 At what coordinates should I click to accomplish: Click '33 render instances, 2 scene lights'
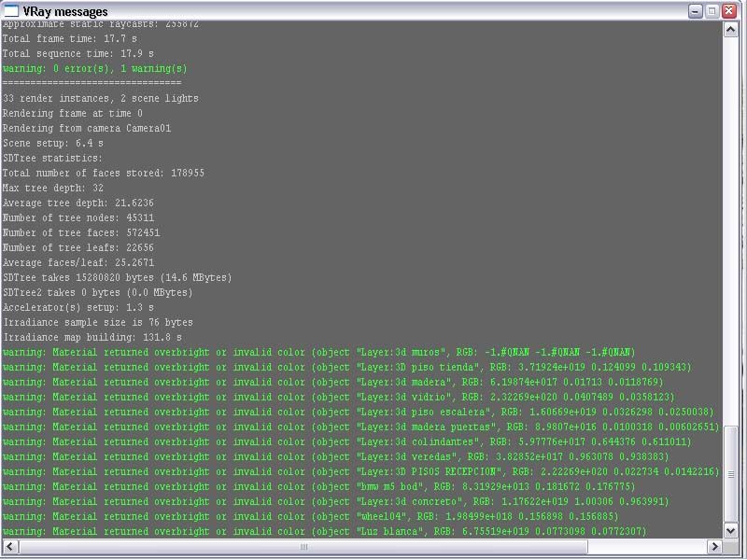tap(101, 98)
